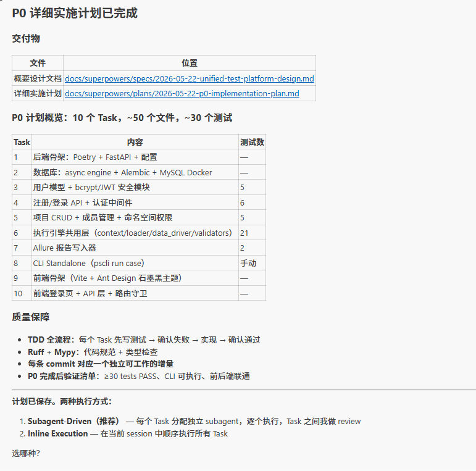
Task: Click Task number '10' cell
Action: (22, 293)
